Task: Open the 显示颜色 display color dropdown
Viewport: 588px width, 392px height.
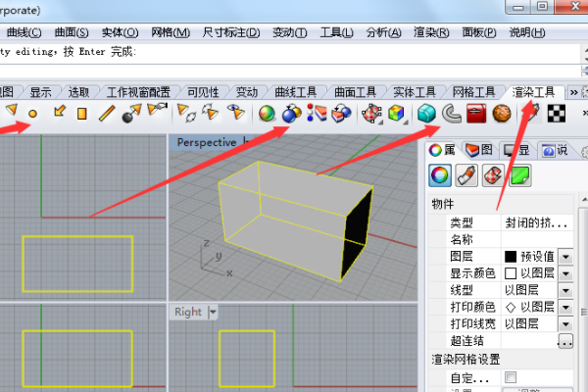Action: pyautogui.click(x=565, y=272)
